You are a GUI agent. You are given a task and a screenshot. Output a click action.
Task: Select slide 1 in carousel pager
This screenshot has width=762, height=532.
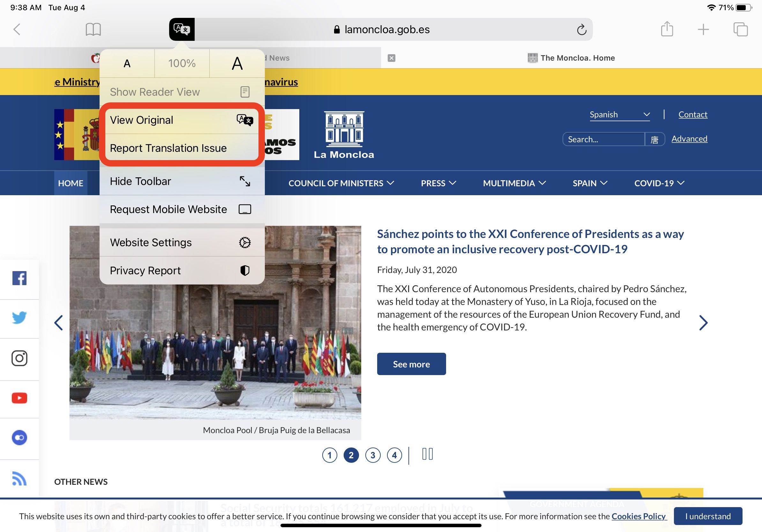[330, 455]
